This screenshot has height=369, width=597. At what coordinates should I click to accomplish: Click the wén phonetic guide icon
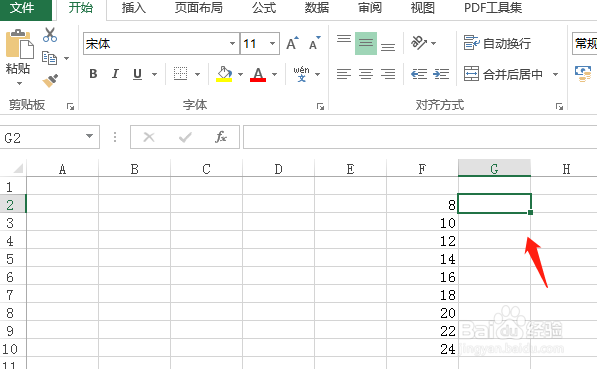coord(301,74)
